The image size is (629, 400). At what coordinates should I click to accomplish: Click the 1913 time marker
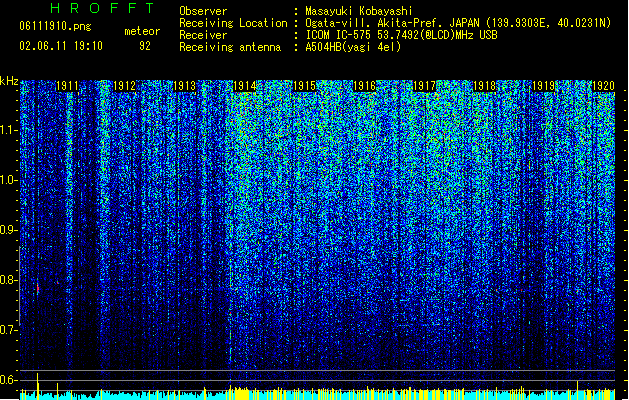tap(185, 86)
